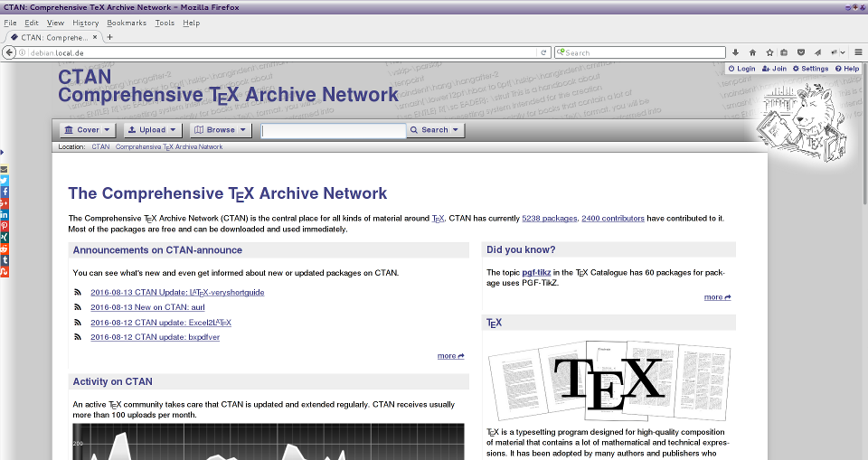This screenshot has width=868, height=460.
Task: Open the CTAN Help link
Action: tap(847, 69)
